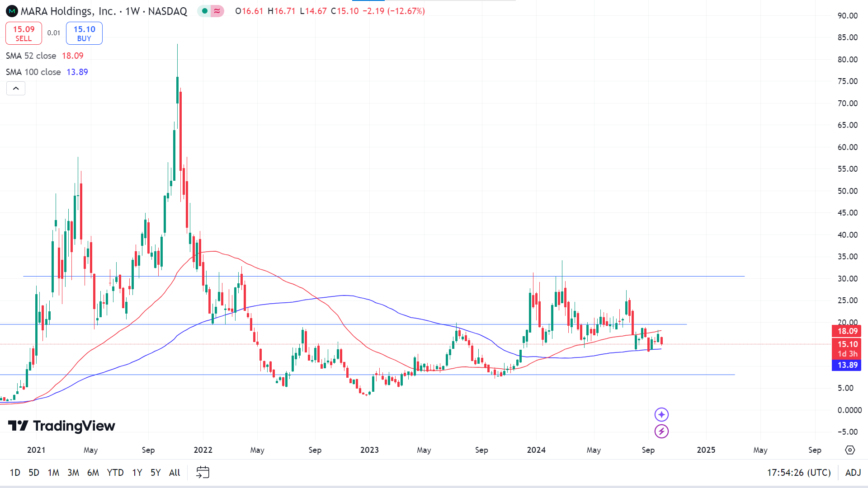
Task: Click the -2.19 (-12.67%) change value
Action: click(x=394, y=11)
